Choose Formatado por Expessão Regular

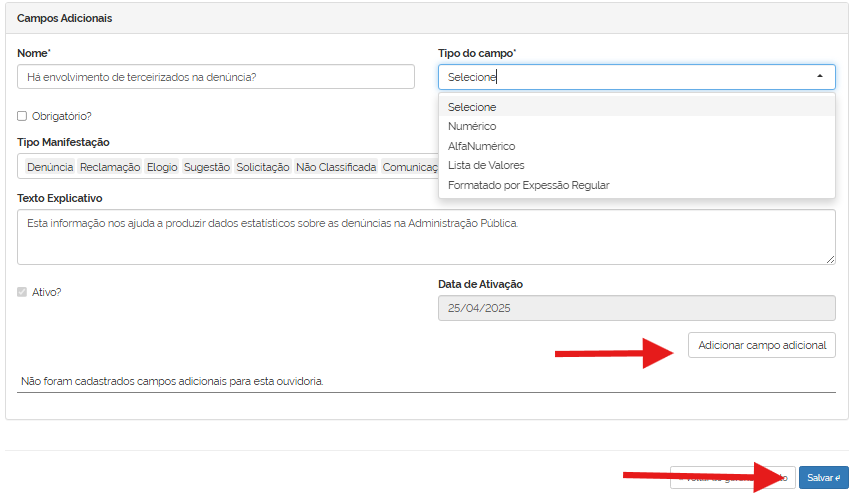pyautogui.click(x=528, y=185)
